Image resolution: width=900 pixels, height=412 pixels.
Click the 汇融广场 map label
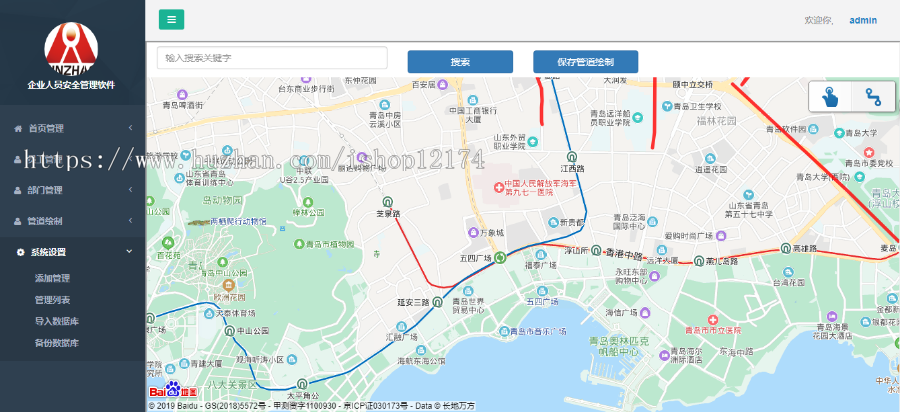coord(402,337)
